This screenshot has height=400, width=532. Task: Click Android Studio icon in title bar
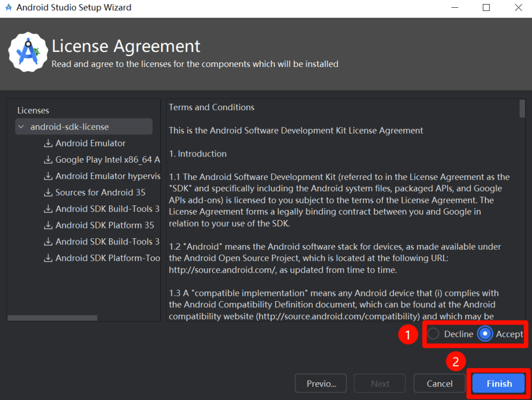(x=8, y=8)
